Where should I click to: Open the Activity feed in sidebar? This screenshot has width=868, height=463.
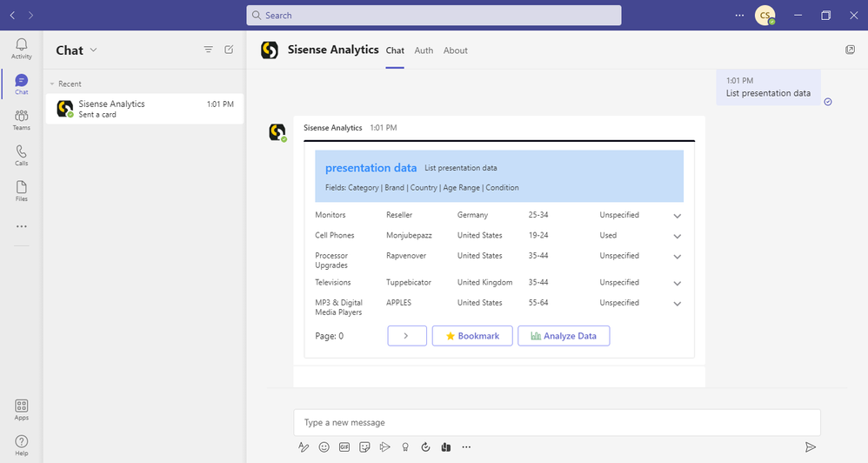click(22, 49)
